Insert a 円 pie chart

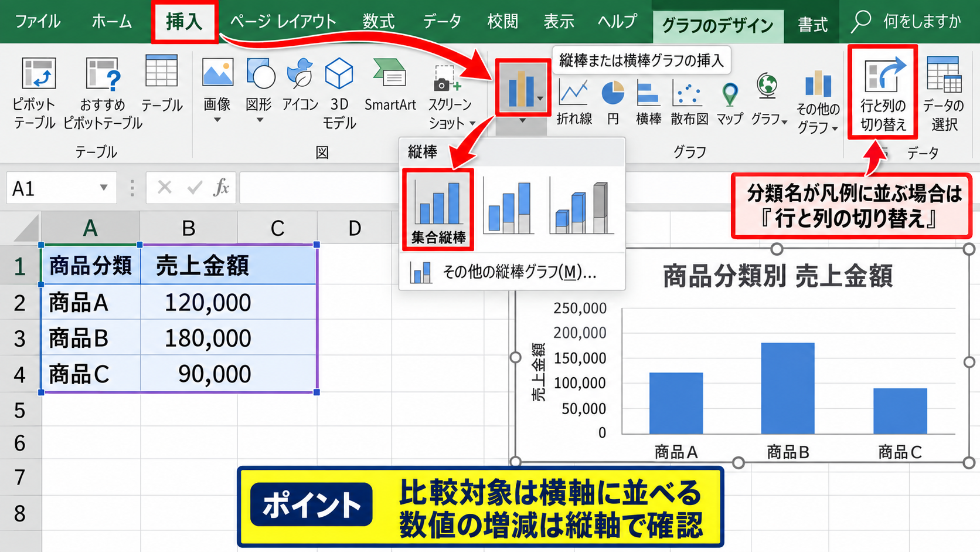coord(613,103)
